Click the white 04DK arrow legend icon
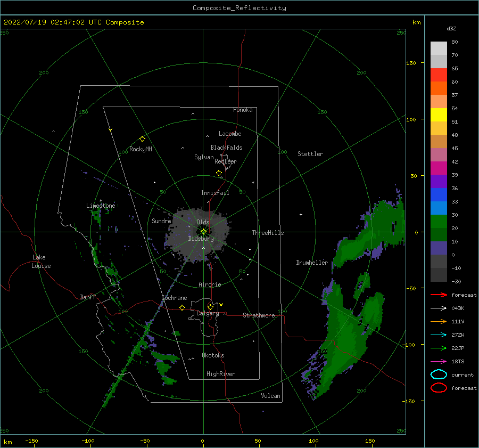 point(439,308)
